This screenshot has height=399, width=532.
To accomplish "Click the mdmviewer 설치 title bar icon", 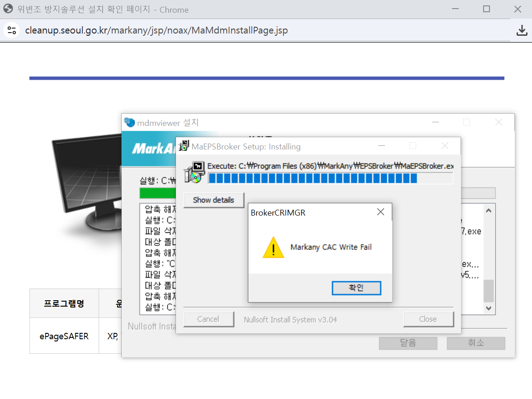I will (129, 122).
